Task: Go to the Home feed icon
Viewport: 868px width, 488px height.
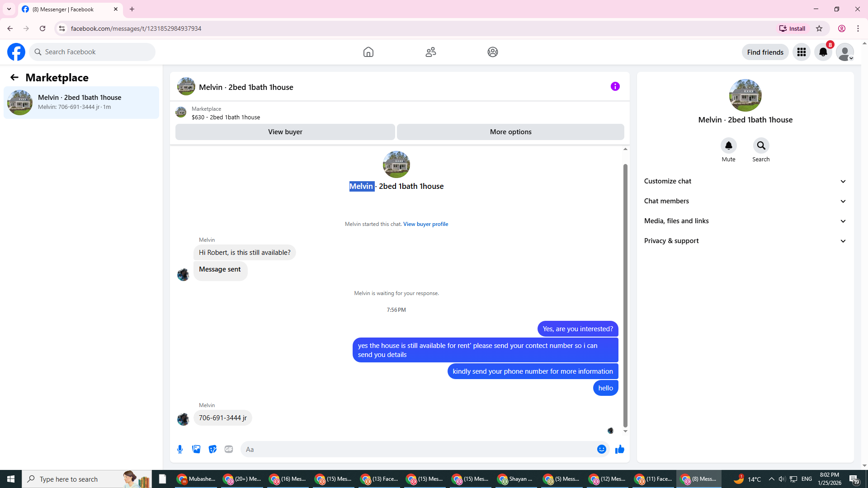Action: pyautogui.click(x=368, y=52)
